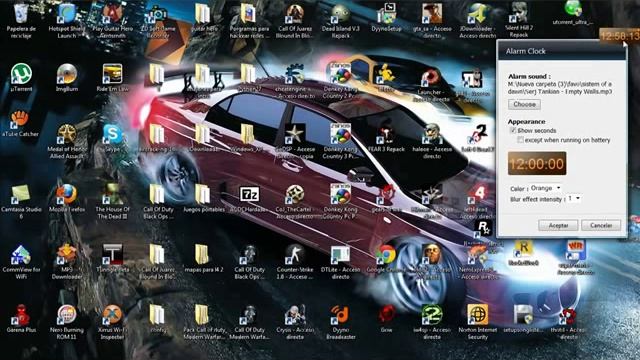Viewport: 640px width, 360px height.
Task: Click the Norton Internet Security icon
Action: pyautogui.click(x=478, y=315)
